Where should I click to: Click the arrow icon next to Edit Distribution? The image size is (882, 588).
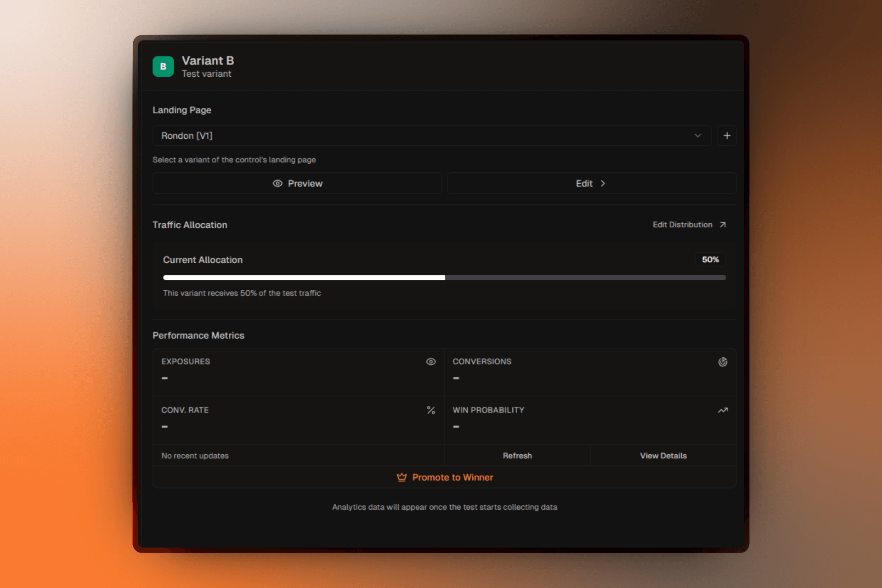click(x=723, y=225)
